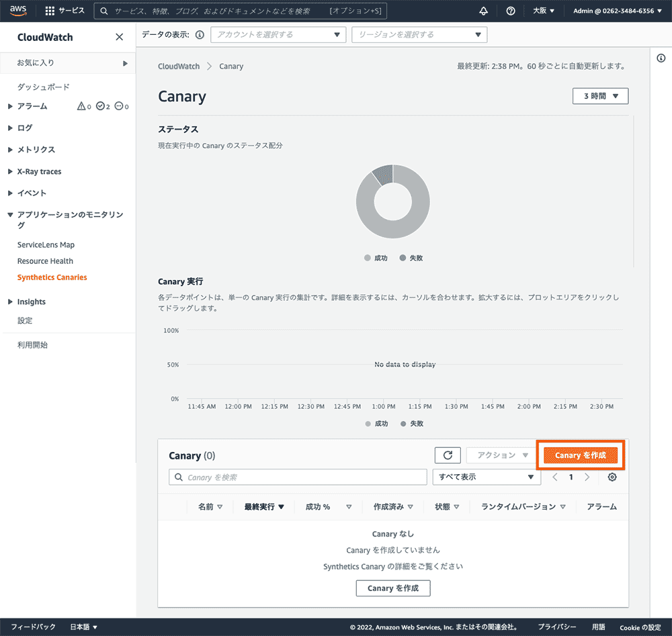Image resolution: width=672 pixels, height=636 pixels.
Task: Open the アカウントを選択する dropdown
Action: pos(278,35)
